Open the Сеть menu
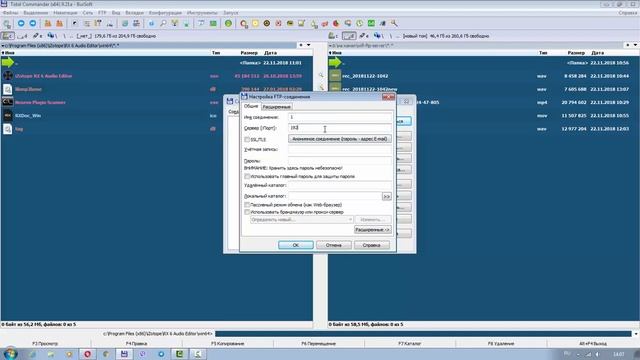 coord(88,13)
